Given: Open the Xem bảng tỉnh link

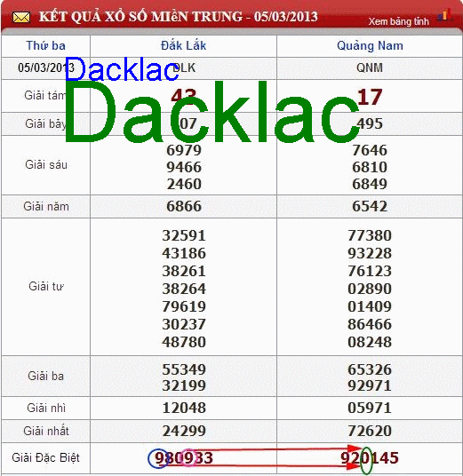Looking at the screenshot, I should (399, 21).
